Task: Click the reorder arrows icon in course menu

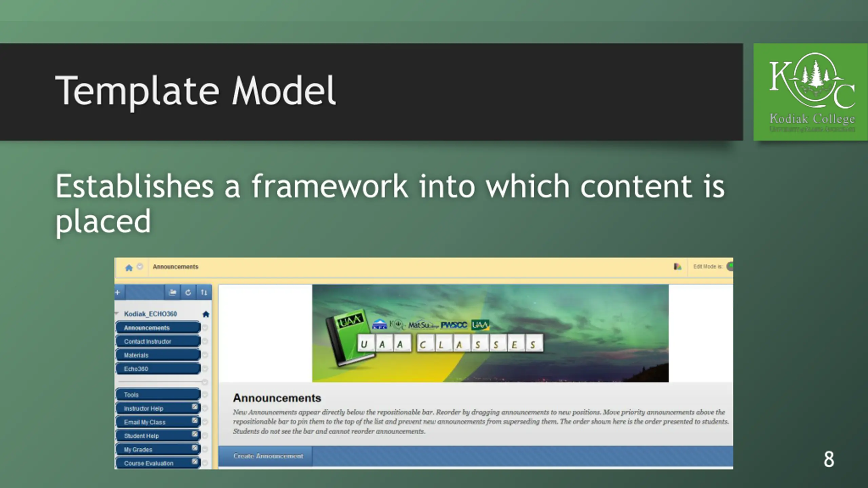Action: click(204, 292)
